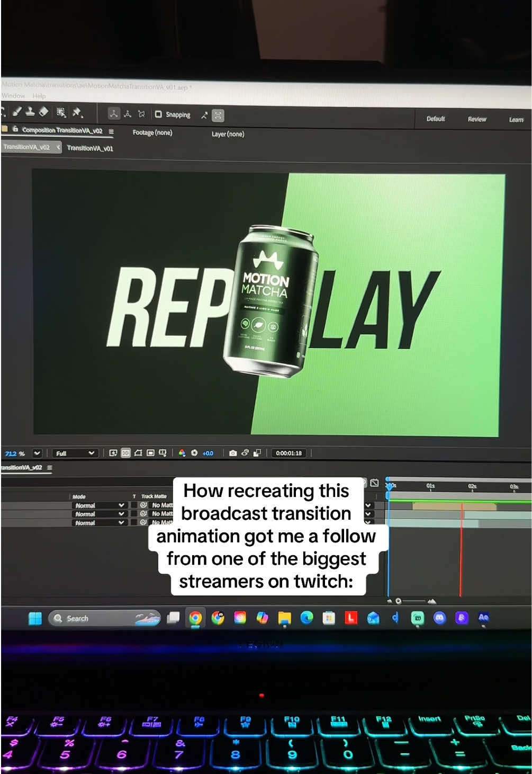Open the Windows Start menu
Screen dimensions: 532x774
point(35,618)
